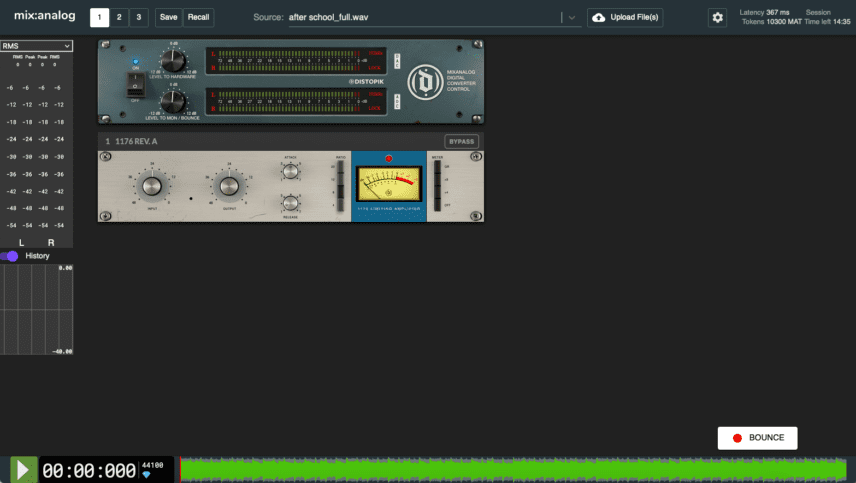Click the Level to Mon / Bounce knob
The width and height of the screenshot is (856, 483).
click(173, 102)
